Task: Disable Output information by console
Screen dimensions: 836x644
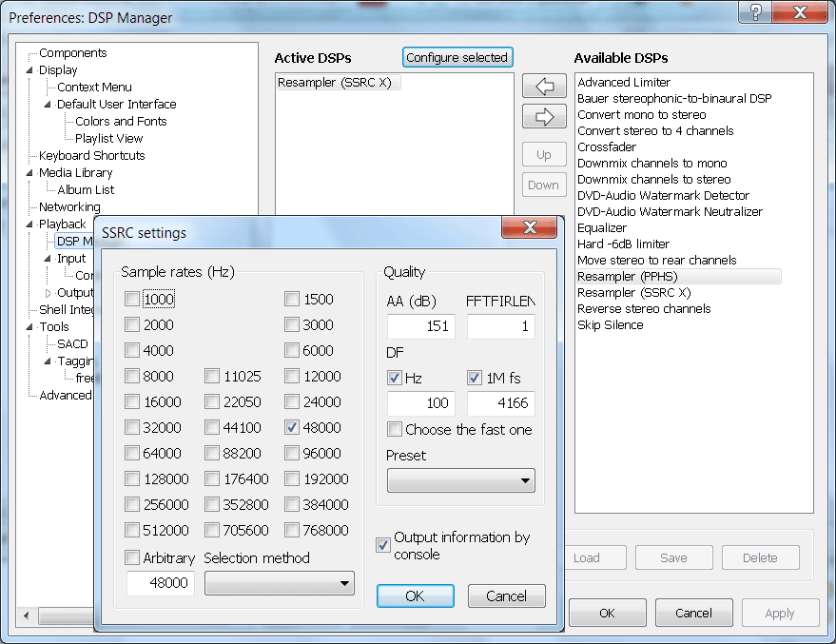Action: (x=383, y=545)
